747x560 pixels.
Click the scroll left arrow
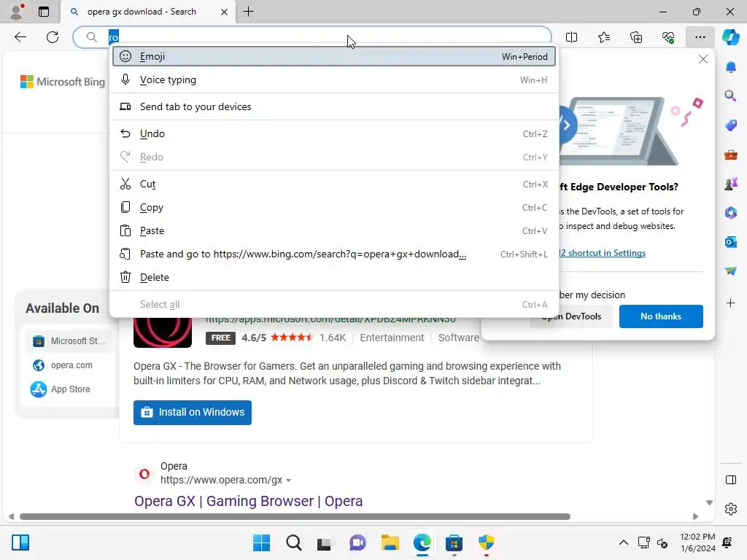click(11, 517)
